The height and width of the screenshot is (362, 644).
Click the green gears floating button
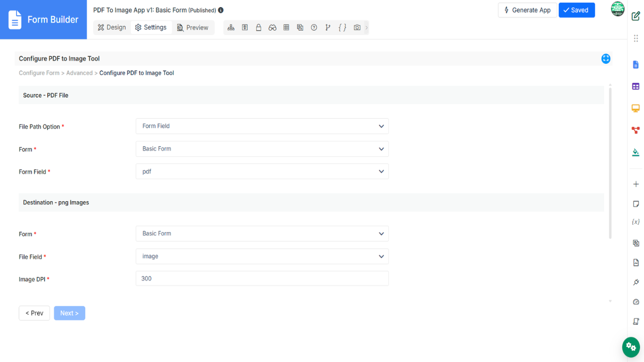tap(630, 346)
